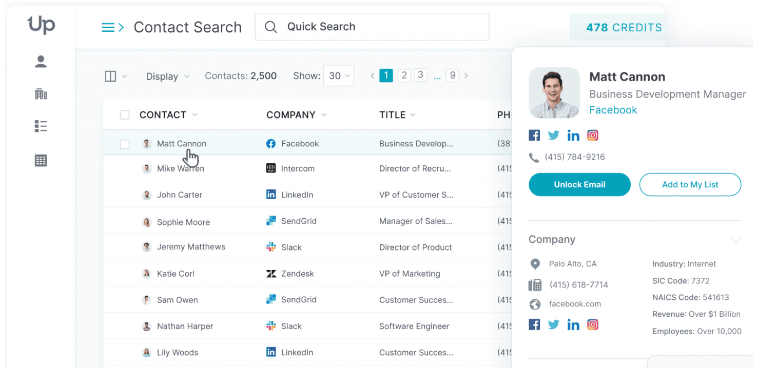Click the office phone icon beside (415) 618-7714

pos(535,285)
